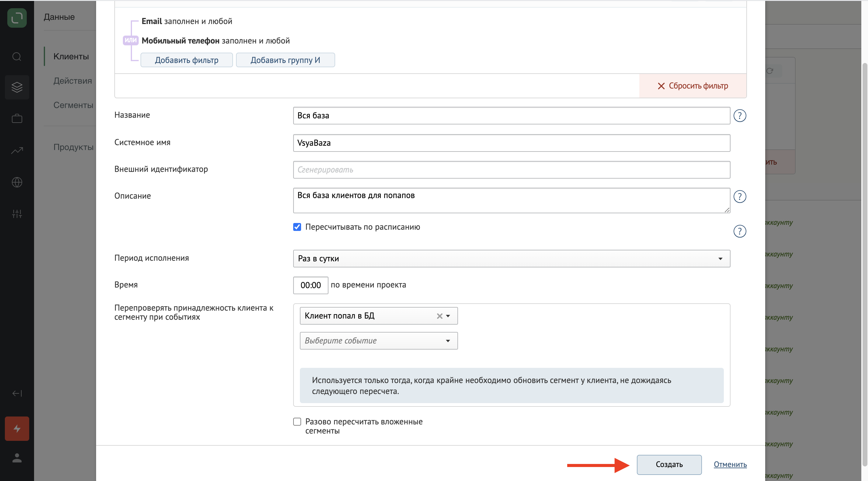Click the globe icon in sidebar
This screenshot has height=481, width=868.
[x=17, y=182]
